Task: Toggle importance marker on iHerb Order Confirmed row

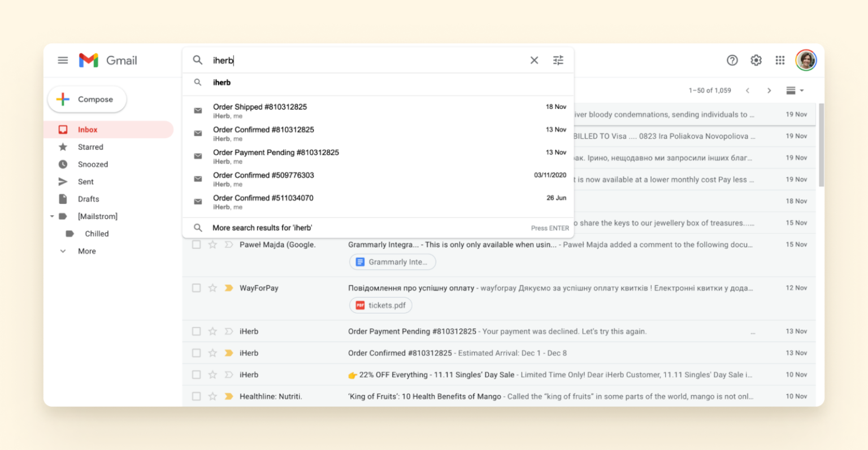Action: (x=229, y=353)
